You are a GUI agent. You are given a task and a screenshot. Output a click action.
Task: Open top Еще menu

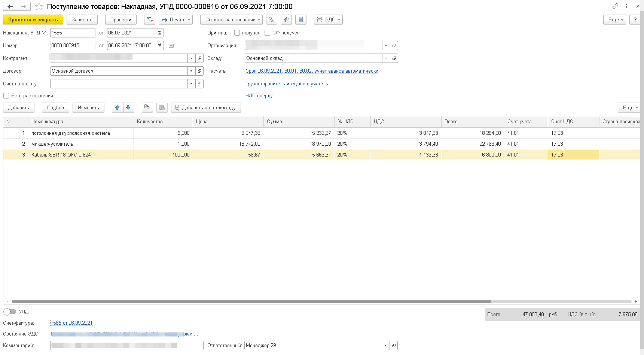[x=614, y=20]
